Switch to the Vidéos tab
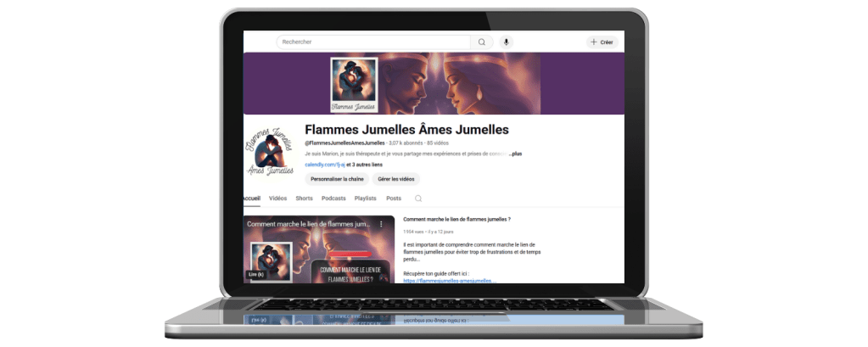The width and height of the screenshot is (868, 347). (277, 198)
